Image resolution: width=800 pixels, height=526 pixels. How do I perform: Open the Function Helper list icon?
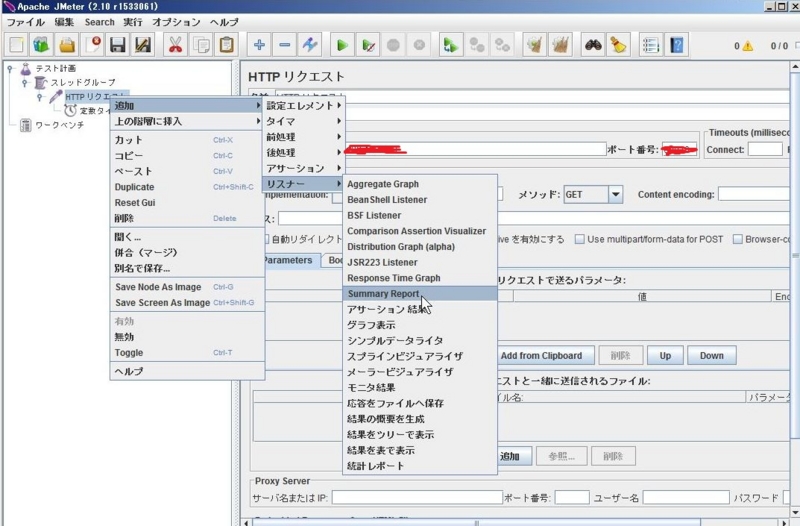651,45
